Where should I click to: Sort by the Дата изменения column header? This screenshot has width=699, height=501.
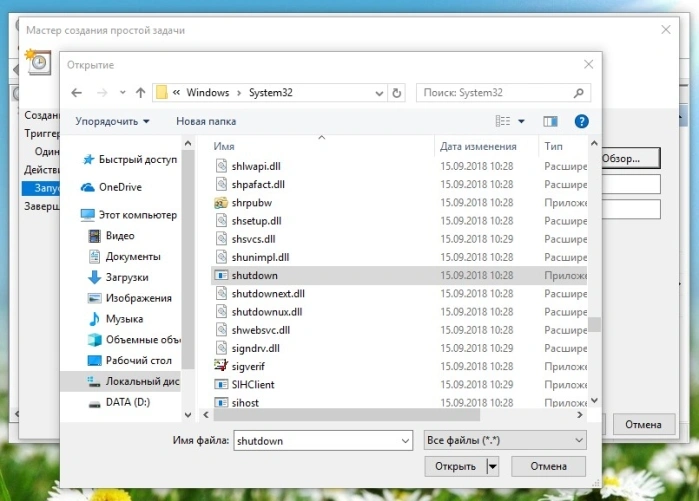tap(478, 146)
